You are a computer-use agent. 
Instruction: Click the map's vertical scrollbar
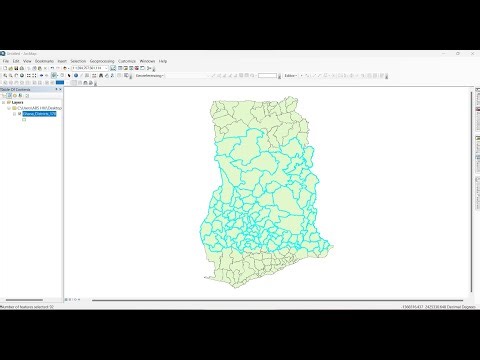click(471, 192)
